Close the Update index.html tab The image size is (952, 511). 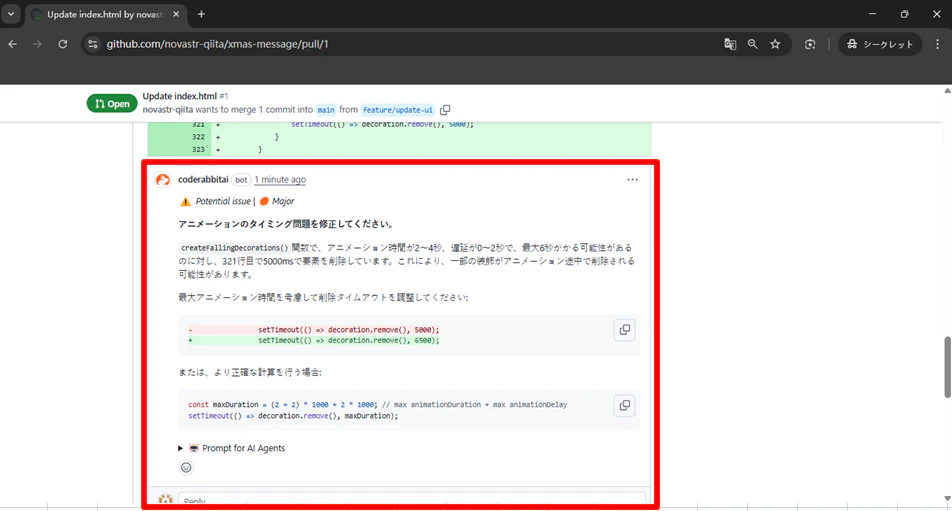click(176, 15)
